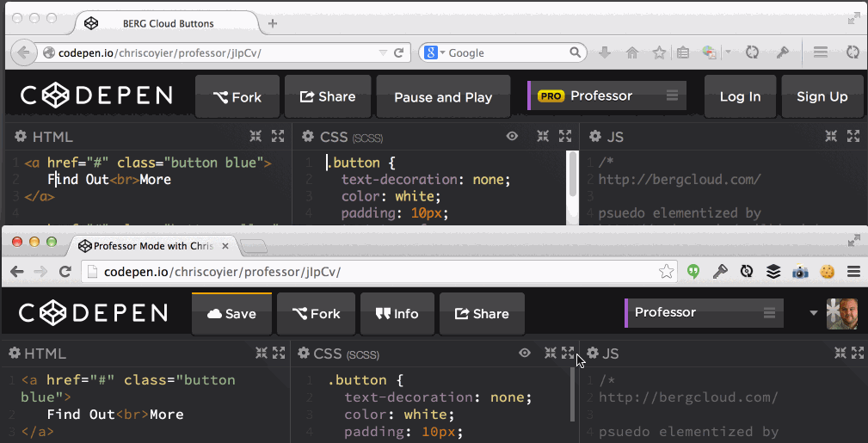Maximize JS editor in Firefox window
The width and height of the screenshot is (868, 443).
(x=853, y=136)
